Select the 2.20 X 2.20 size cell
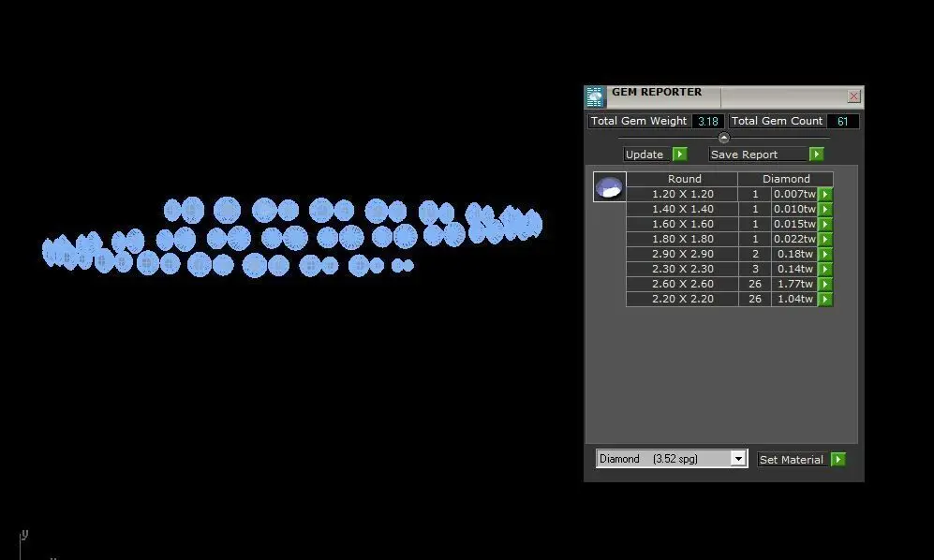Viewport: 934px width, 560px height. [x=682, y=299]
